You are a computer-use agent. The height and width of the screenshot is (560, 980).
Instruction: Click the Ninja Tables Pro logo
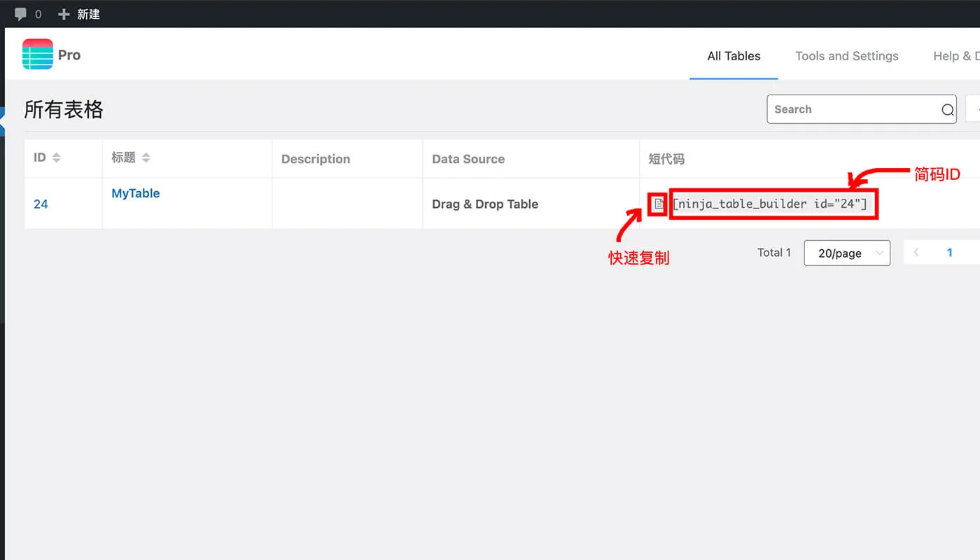pyautogui.click(x=38, y=55)
